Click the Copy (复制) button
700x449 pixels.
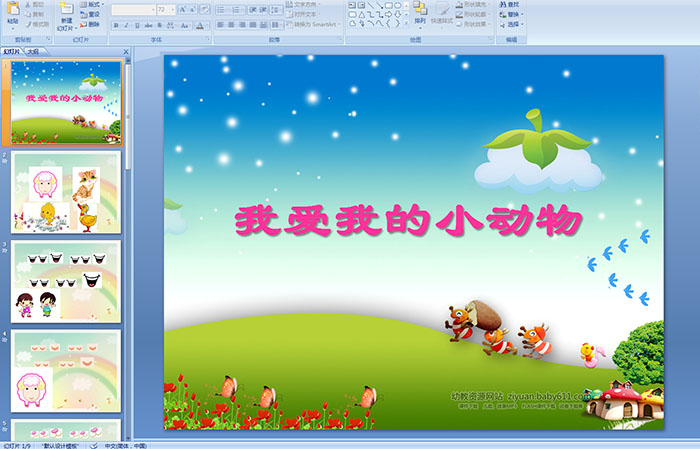(x=34, y=14)
